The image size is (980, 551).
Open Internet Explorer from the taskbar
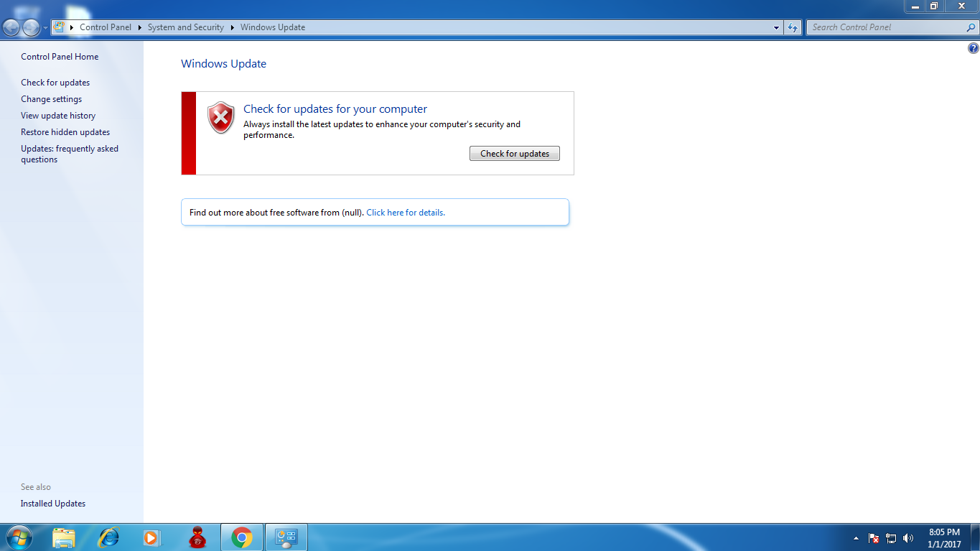[108, 537]
